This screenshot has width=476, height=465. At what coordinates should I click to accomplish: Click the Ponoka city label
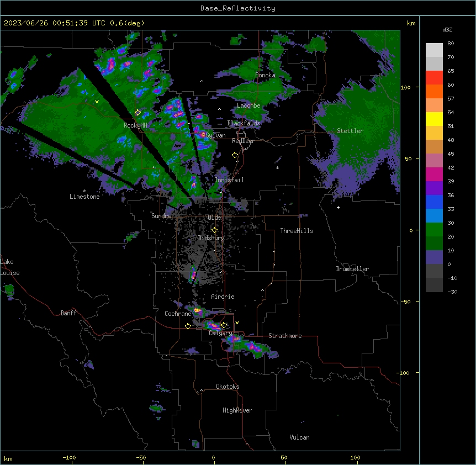pyautogui.click(x=265, y=75)
